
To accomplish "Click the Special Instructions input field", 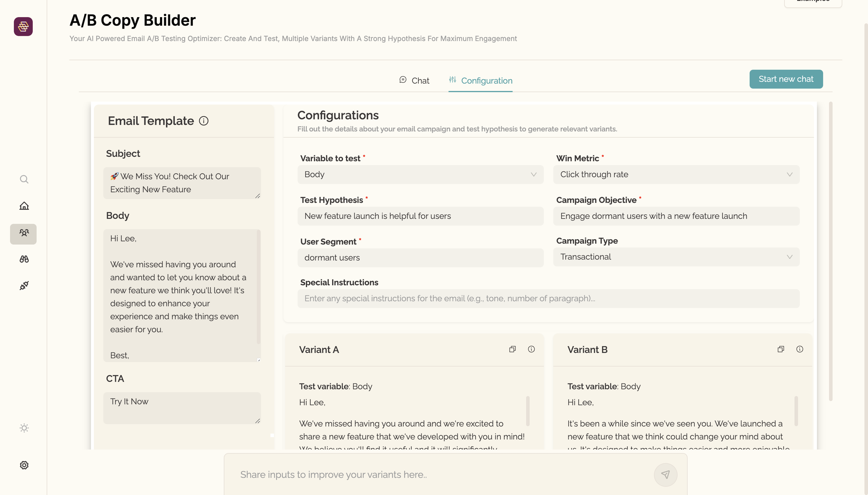I will click(548, 299).
